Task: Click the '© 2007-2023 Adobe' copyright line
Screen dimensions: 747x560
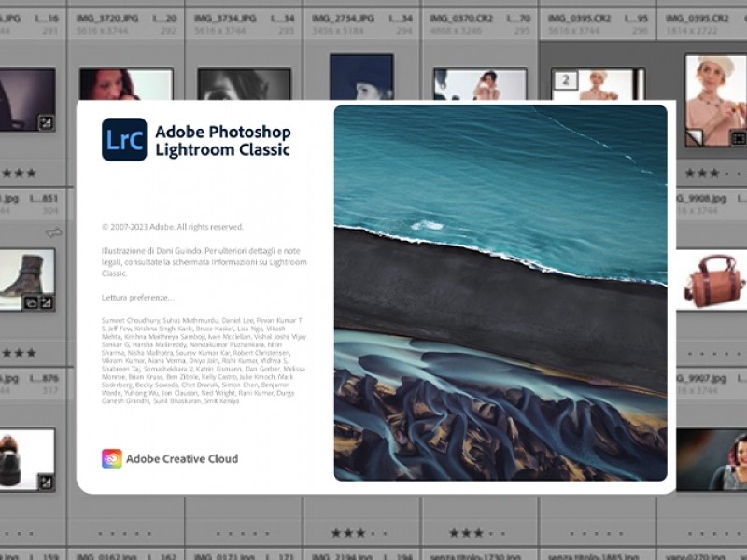Action: 173,227
